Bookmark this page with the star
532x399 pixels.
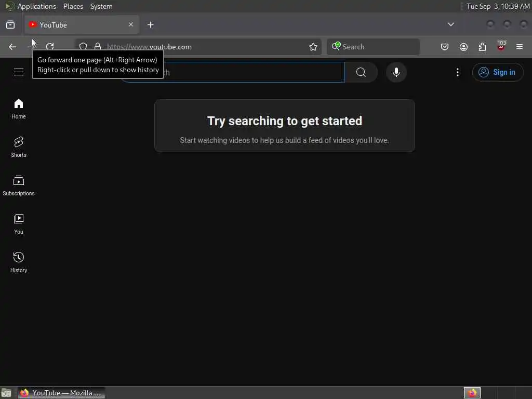(x=313, y=47)
